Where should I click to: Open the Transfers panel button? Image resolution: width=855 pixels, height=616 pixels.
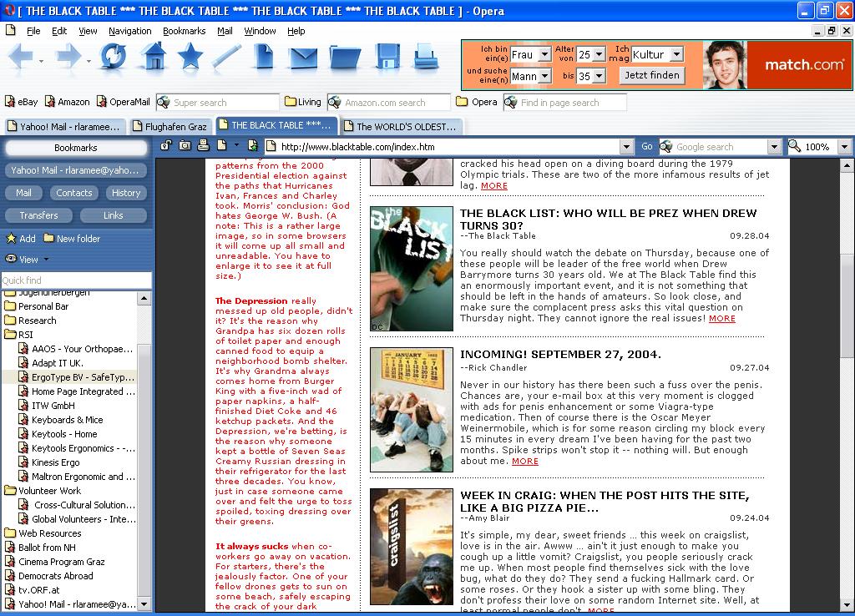click(x=38, y=215)
